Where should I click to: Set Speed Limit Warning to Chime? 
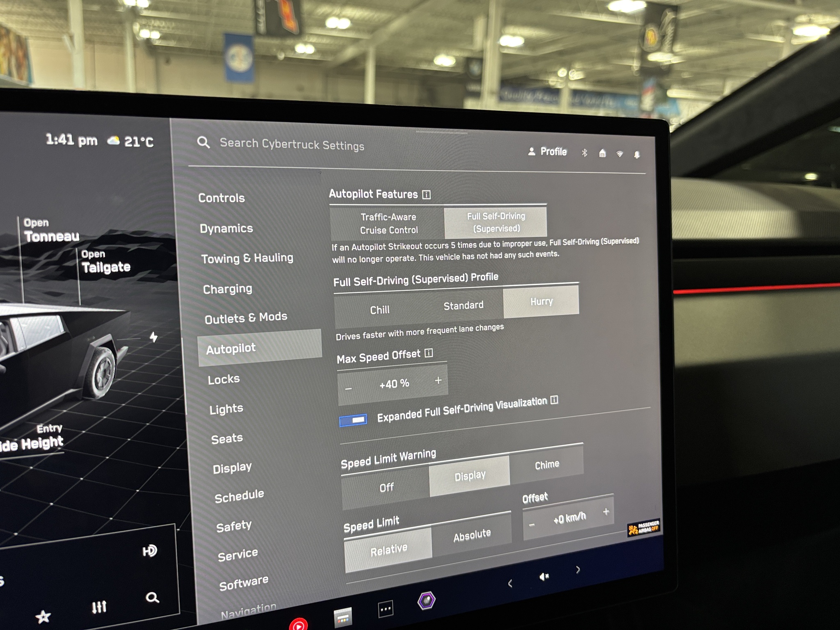point(547,465)
